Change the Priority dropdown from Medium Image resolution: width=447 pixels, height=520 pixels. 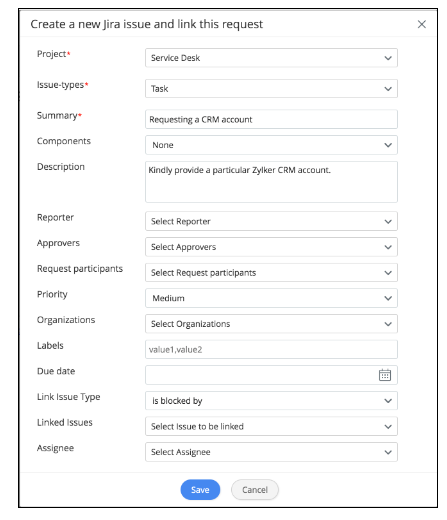click(x=271, y=298)
